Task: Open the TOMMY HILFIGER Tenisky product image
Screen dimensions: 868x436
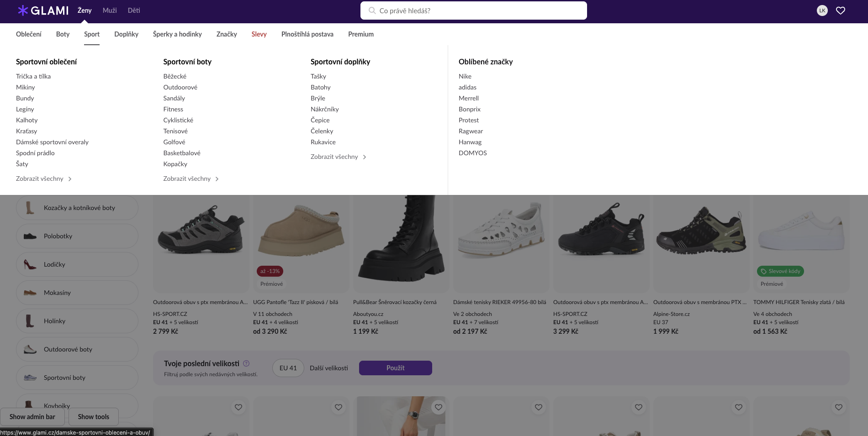Action: click(802, 244)
